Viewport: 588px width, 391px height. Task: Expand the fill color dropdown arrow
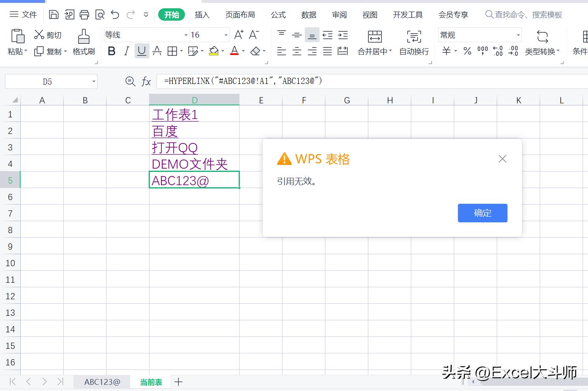pyautogui.click(x=223, y=51)
